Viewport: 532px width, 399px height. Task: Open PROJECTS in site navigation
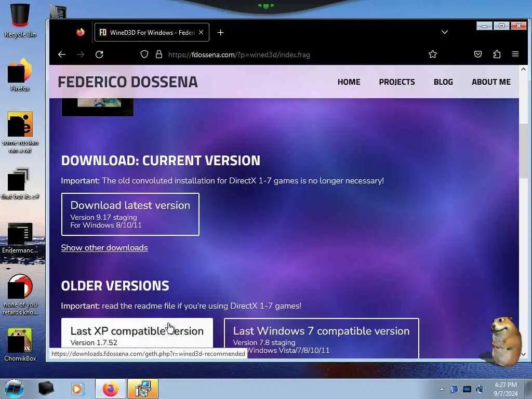[396, 82]
